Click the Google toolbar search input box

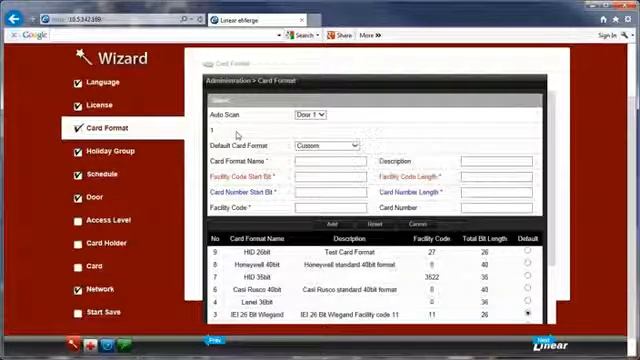[163, 36]
